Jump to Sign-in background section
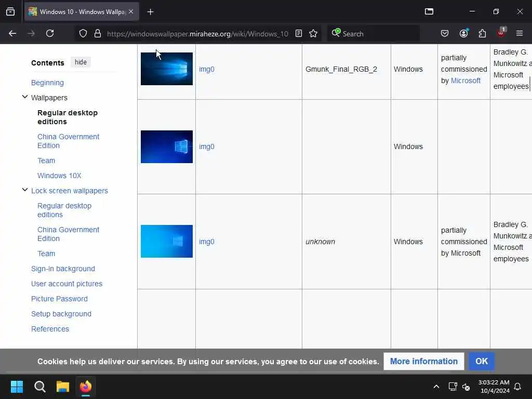The width and height of the screenshot is (532, 399). (63, 269)
